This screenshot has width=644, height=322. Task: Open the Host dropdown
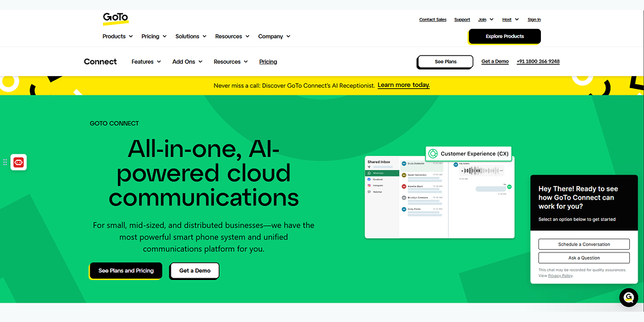coord(510,19)
